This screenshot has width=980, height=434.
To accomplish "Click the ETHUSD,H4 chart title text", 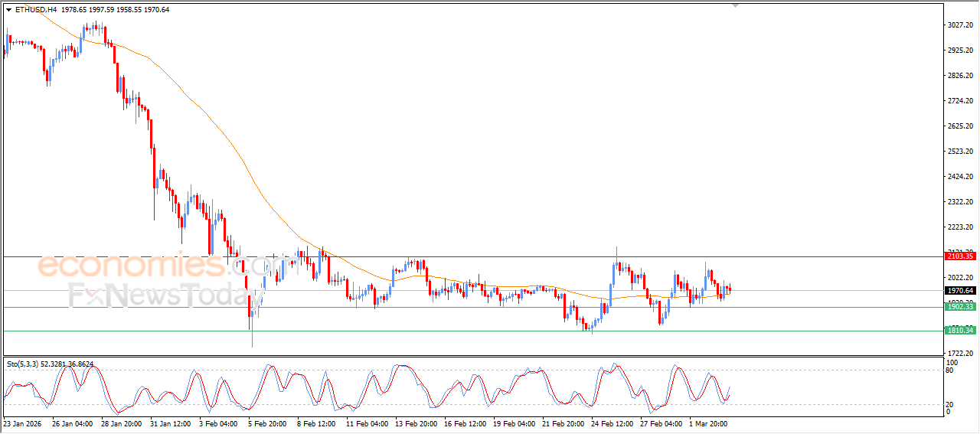I will 35,10.
